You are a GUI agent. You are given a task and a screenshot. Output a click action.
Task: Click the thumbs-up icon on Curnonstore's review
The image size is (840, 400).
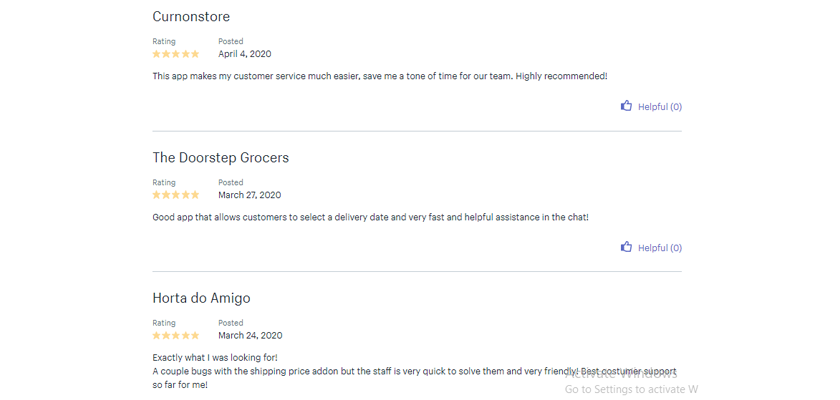point(626,106)
